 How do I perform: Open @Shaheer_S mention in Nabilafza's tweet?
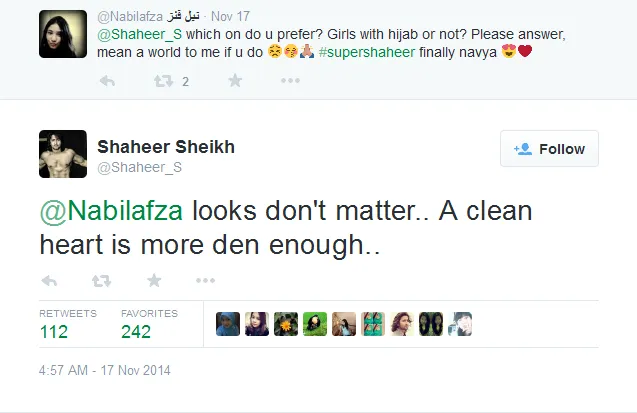[x=131, y=33]
